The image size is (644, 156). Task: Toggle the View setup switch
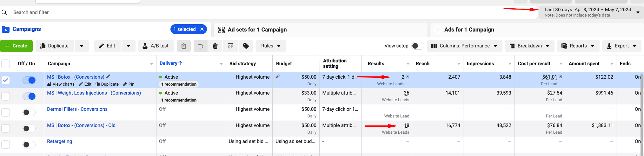418,46
